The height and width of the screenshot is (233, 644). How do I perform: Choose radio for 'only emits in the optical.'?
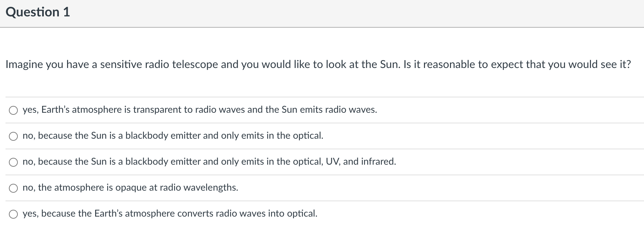coord(13,136)
